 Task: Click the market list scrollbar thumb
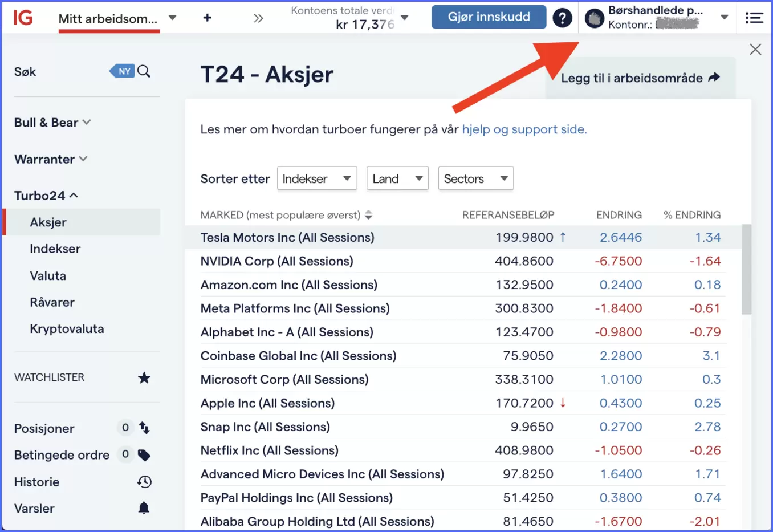(x=746, y=269)
